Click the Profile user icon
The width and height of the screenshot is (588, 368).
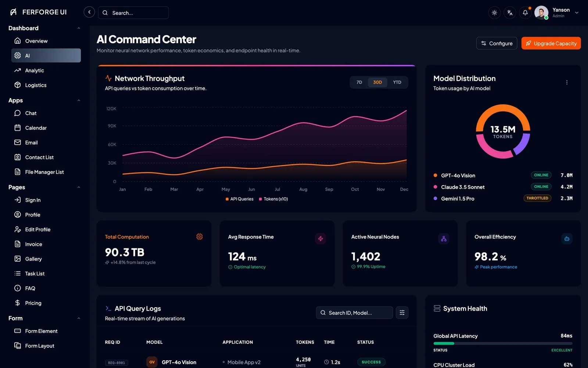coord(17,215)
